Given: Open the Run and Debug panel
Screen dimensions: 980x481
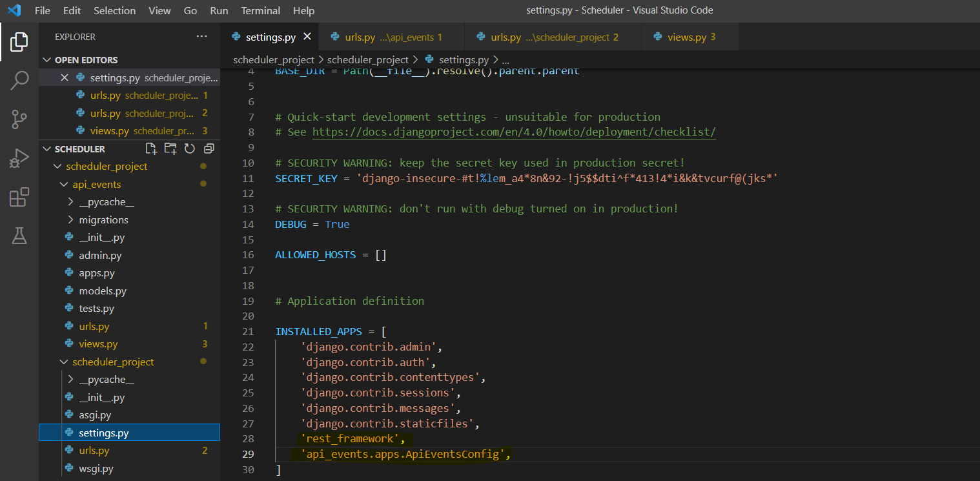Looking at the screenshot, I should 19,158.
